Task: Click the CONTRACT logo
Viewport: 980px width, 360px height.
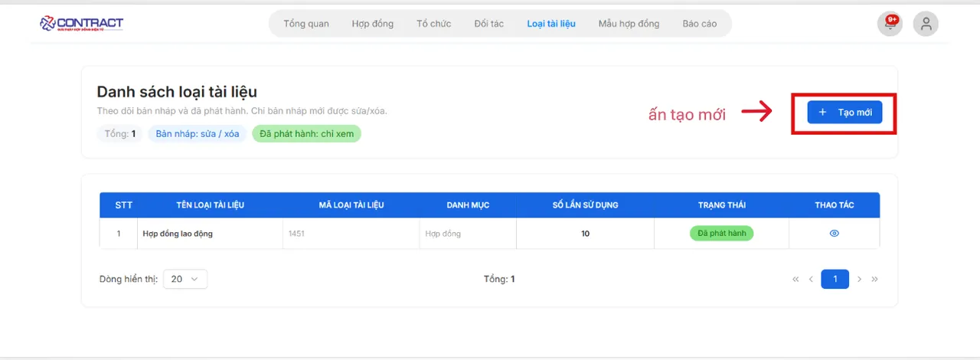Action: (x=81, y=24)
